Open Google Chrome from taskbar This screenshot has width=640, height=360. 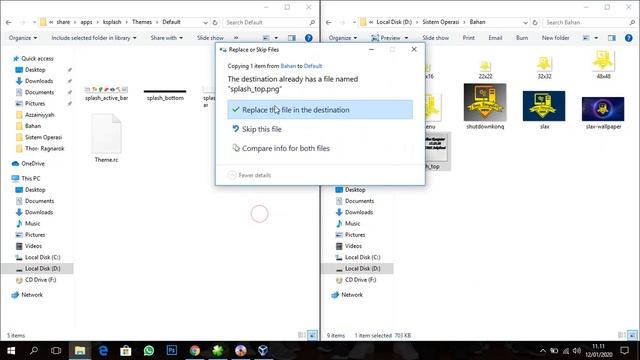coord(195,351)
